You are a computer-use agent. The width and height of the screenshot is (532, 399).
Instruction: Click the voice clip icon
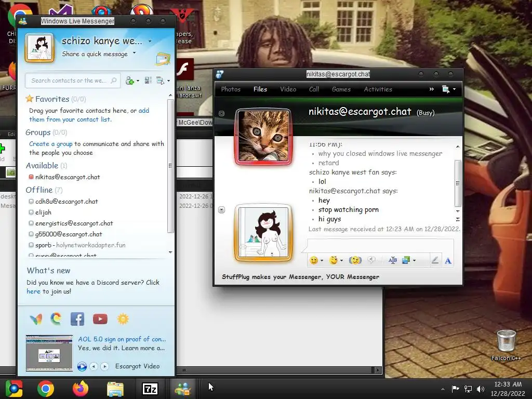(x=372, y=260)
